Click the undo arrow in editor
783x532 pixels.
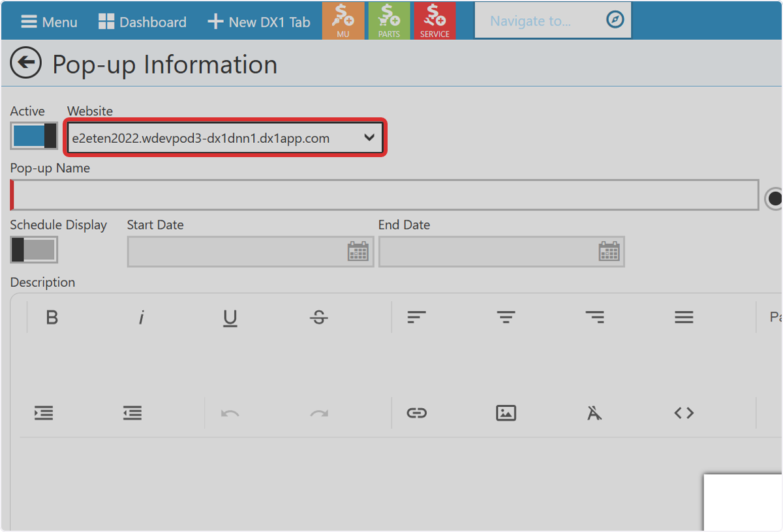(x=230, y=413)
